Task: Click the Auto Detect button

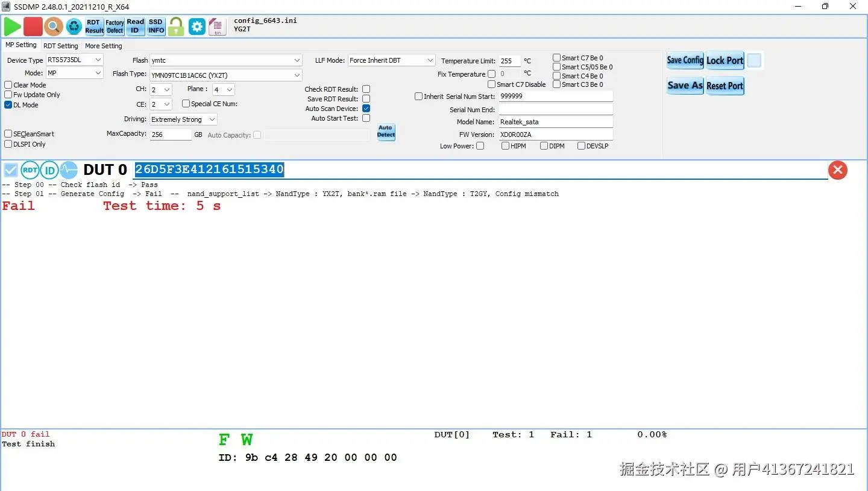Action: coord(386,131)
